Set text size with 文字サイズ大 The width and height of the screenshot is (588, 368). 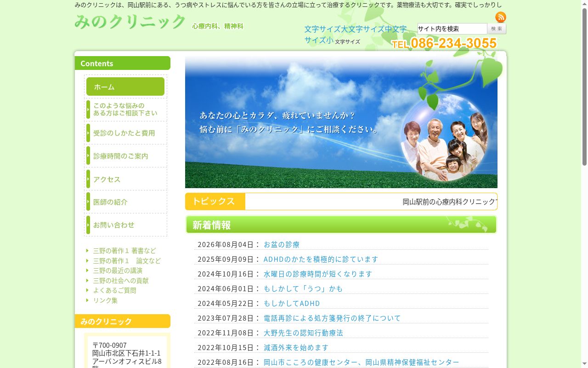click(x=327, y=29)
